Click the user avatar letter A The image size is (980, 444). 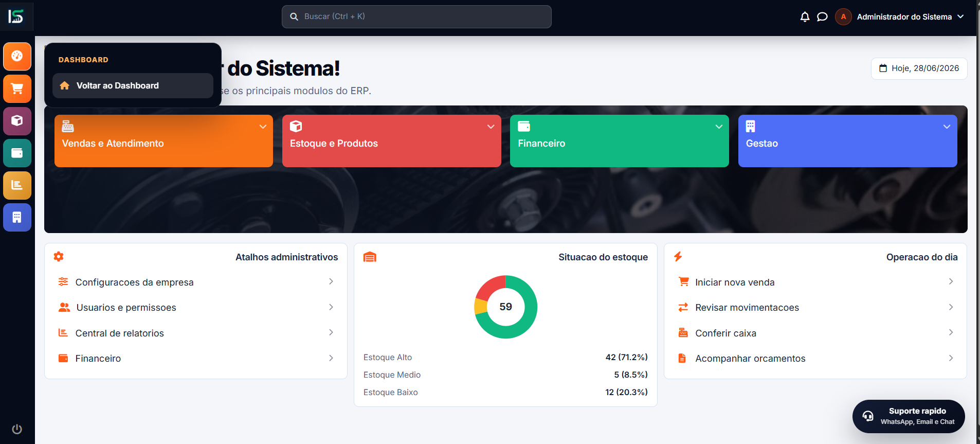click(x=843, y=17)
